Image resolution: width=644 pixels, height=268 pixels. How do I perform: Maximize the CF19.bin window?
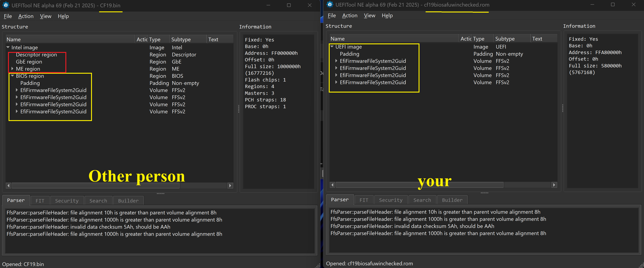point(289,5)
